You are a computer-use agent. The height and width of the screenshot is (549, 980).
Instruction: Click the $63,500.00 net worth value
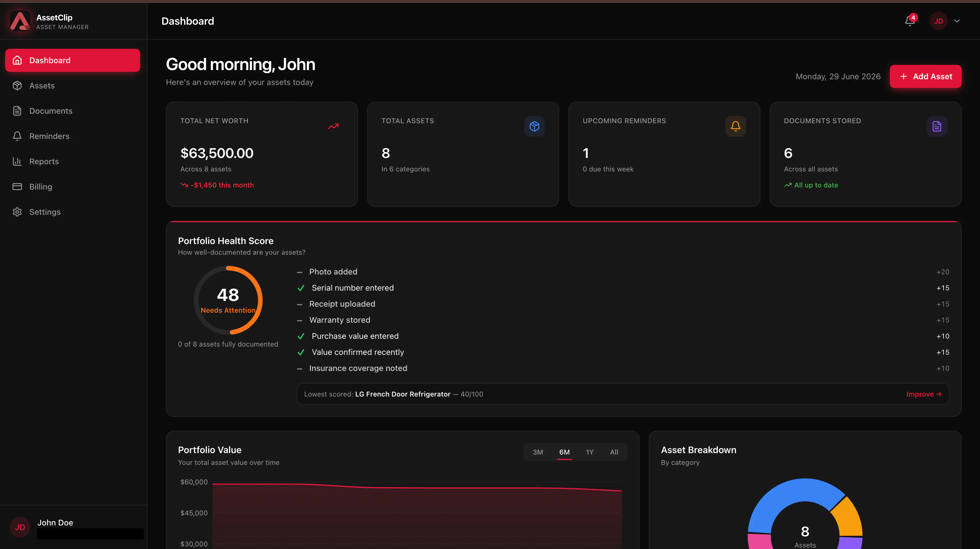[x=217, y=153]
